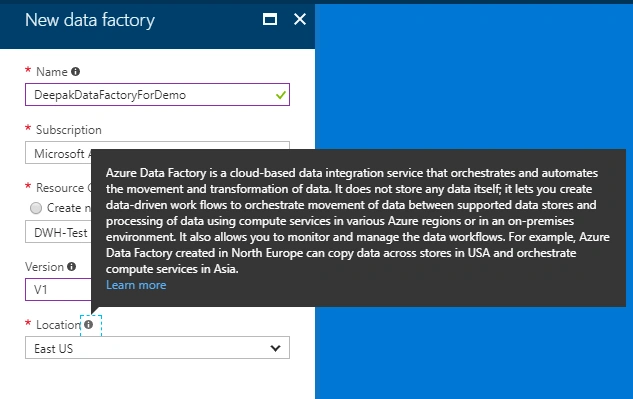Maximize the New data factory blade
Screen dimensions: 633x399
click(x=270, y=19)
